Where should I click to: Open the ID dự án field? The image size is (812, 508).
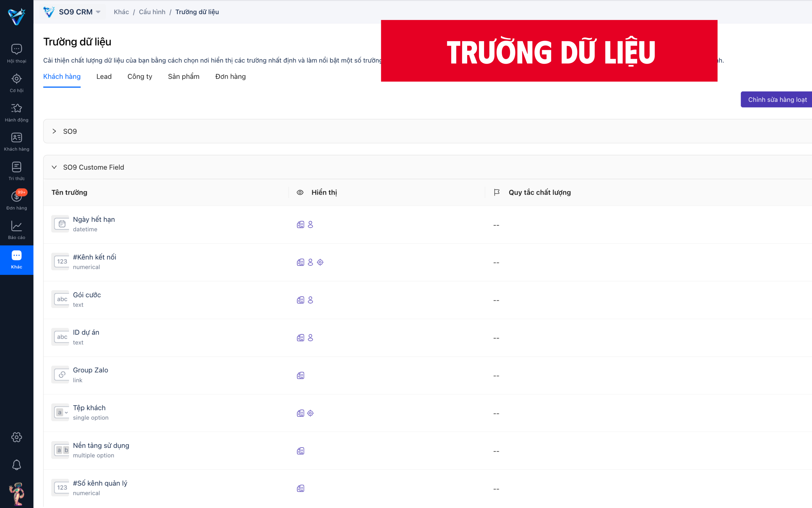86,333
